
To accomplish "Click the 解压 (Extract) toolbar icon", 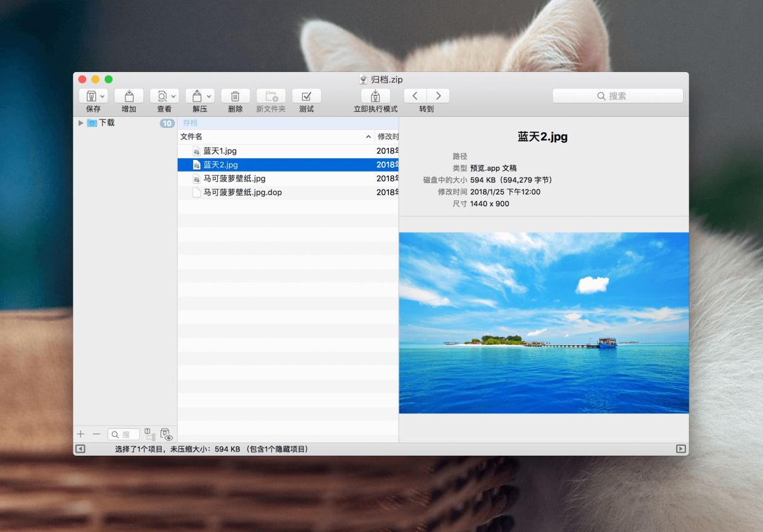I will coord(197,96).
